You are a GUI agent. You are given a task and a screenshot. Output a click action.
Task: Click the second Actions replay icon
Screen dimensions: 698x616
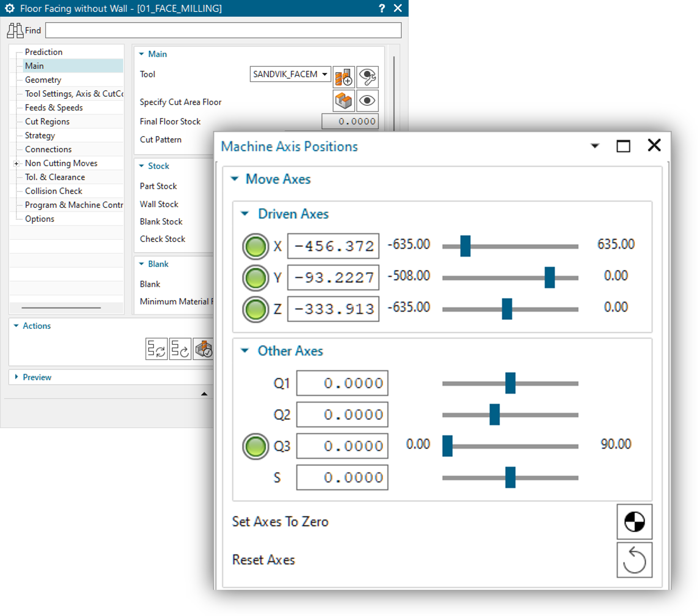(x=180, y=349)
